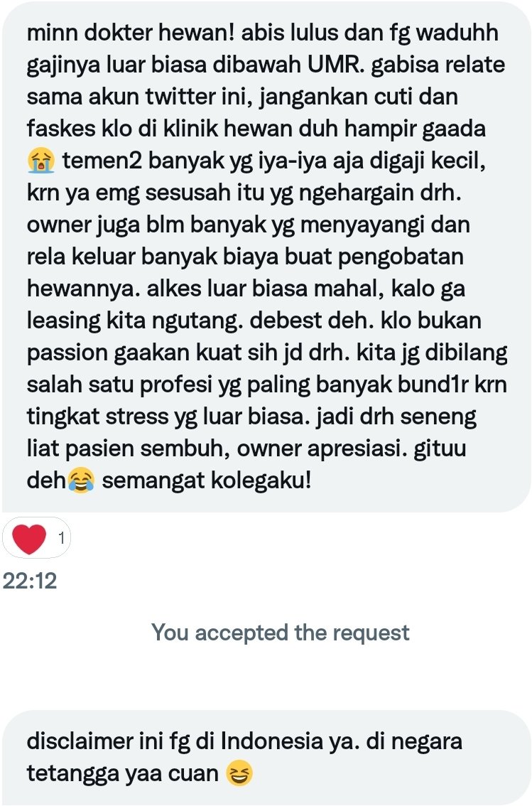Click the 'You accepted the request' notice
The image size is (532, 806).
(280, 633)
